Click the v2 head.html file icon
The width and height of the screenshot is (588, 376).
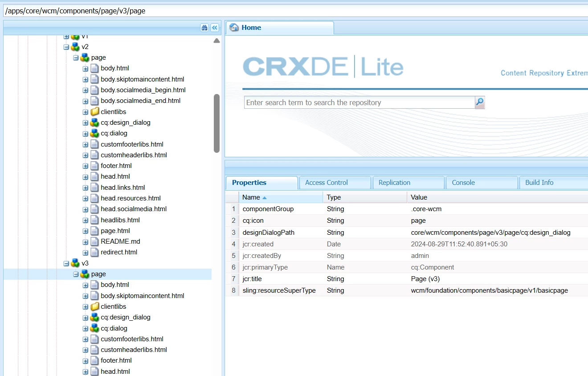pyautogui.click(x=94, y=176)
